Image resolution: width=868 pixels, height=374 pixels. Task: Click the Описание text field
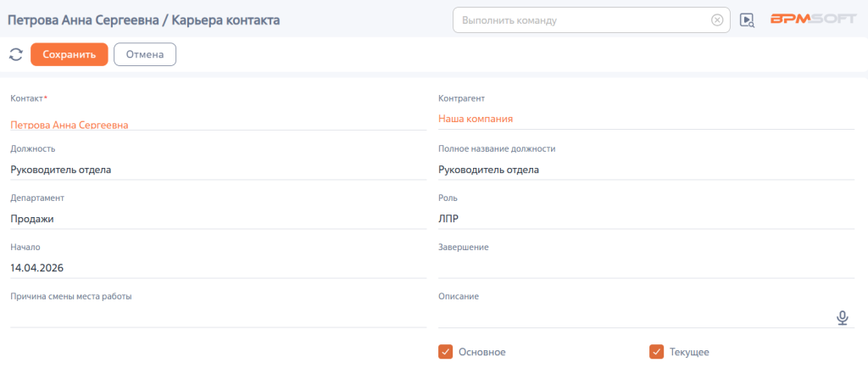point(636,318)
